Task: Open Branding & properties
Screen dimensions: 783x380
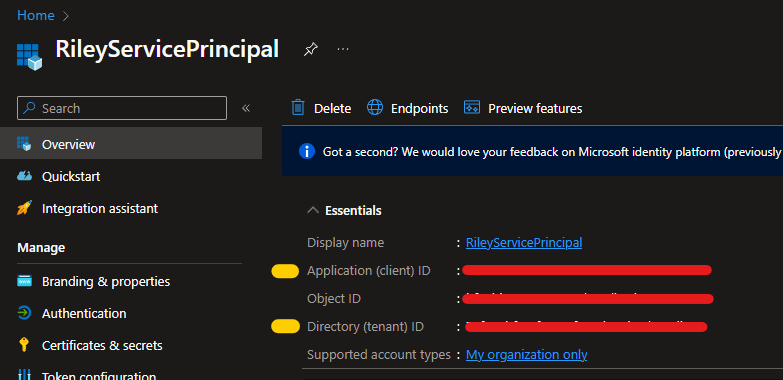Action: coord(106,282)
